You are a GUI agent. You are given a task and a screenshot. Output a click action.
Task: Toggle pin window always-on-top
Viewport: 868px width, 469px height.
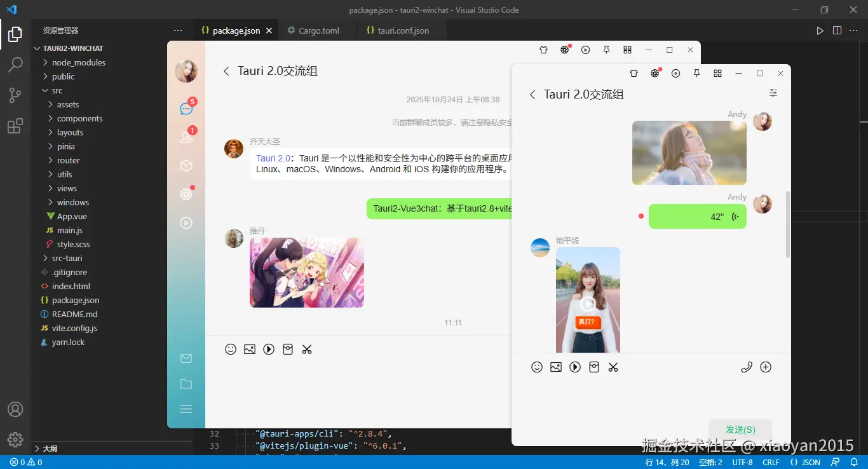click(696, 73)
